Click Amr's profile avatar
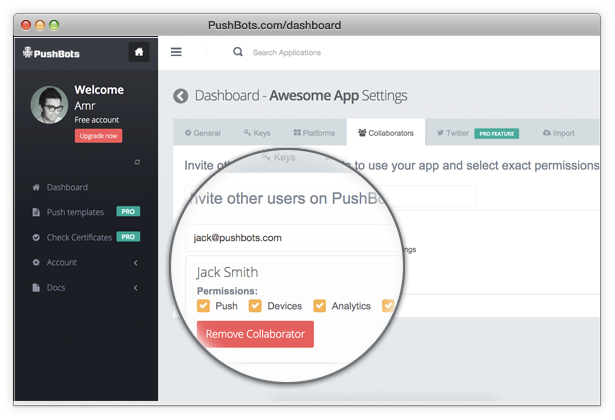This screenshot has width=615, height=420. [49, 105]
